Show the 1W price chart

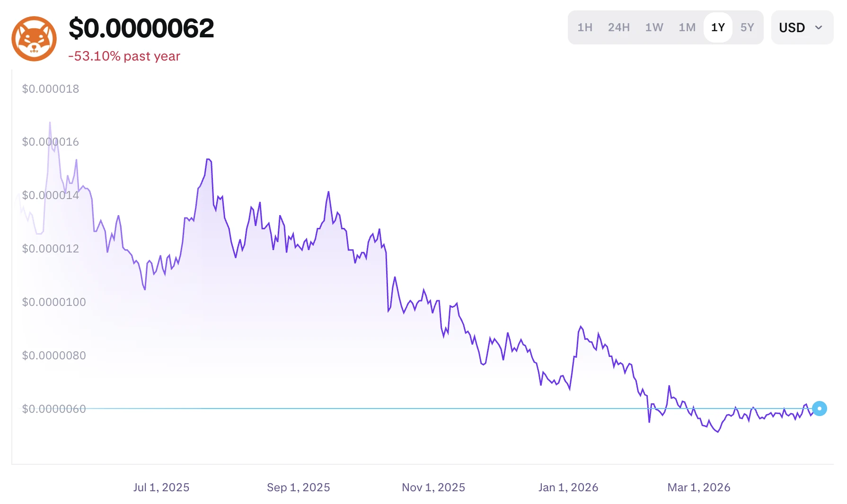pyautogui.click(x=654, y=27)
